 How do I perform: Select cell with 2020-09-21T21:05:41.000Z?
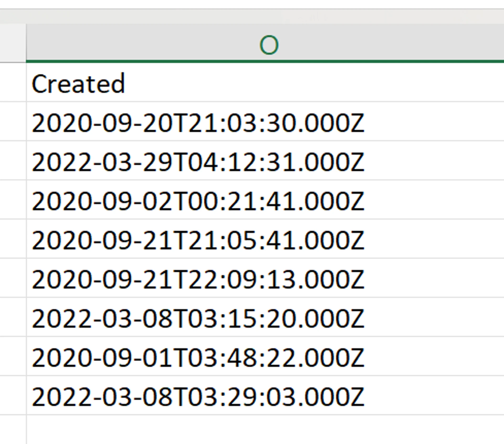[198, 240]
